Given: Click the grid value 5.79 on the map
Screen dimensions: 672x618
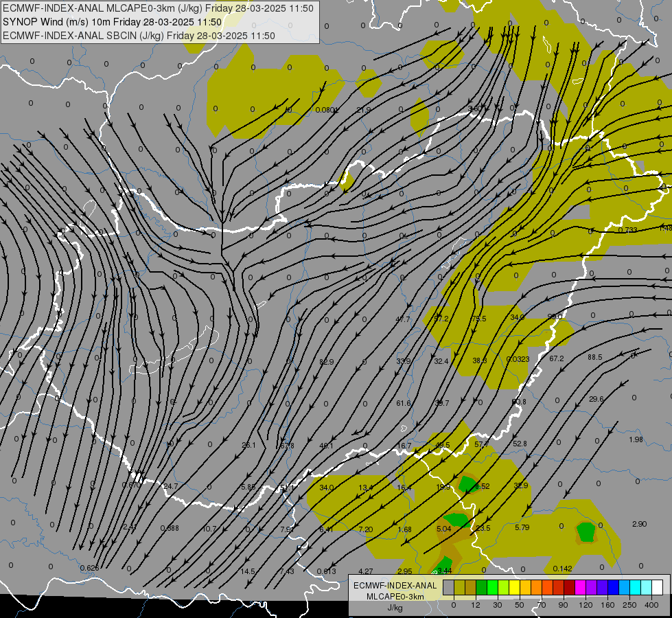Looking at the screenshot, I should 522,527.
